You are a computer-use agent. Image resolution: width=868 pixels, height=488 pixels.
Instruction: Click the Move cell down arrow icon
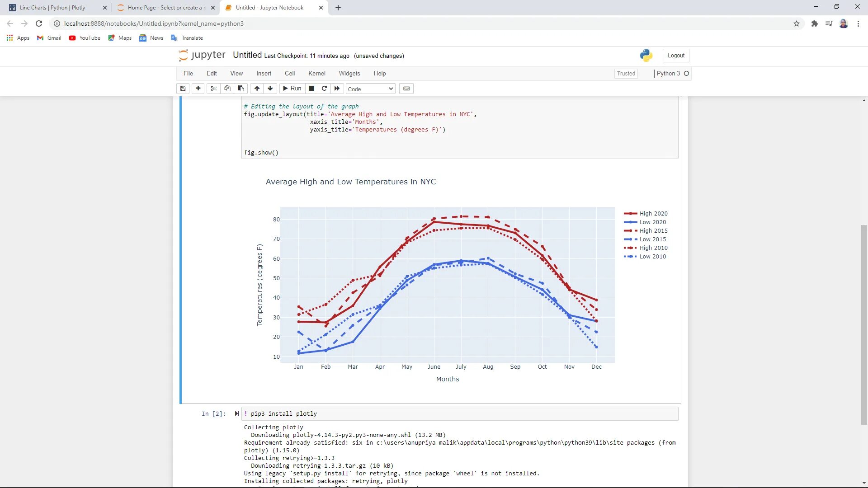(x=269, y=88)
